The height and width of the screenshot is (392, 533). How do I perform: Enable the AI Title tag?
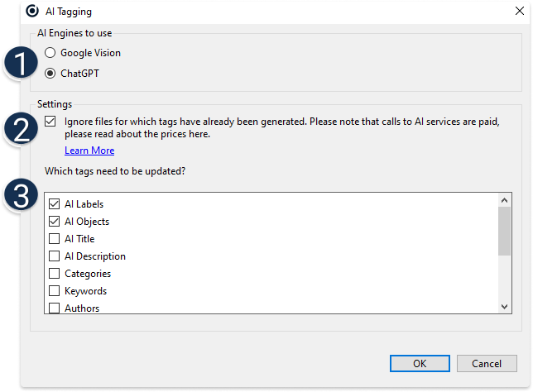pyautogui.click(x=55, y=239)
